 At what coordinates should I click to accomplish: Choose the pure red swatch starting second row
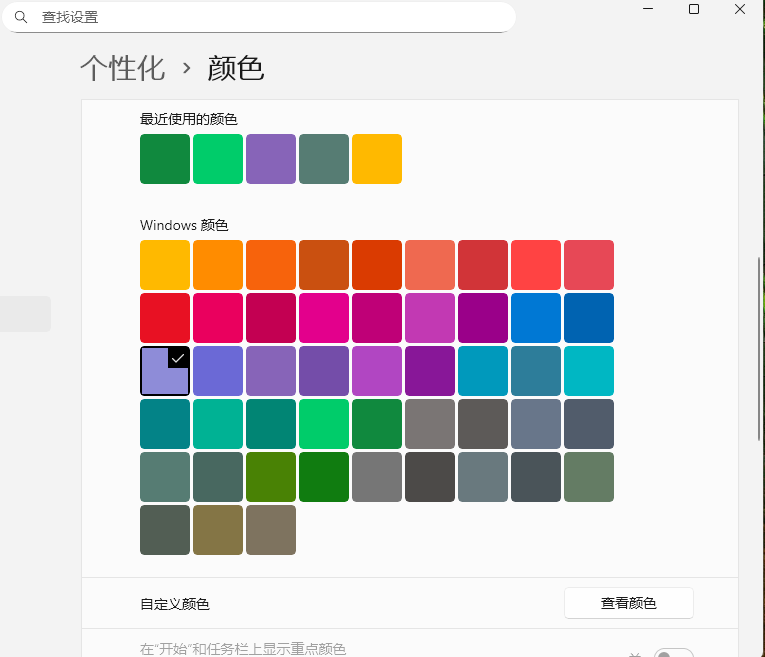click(x=165, y=318)
